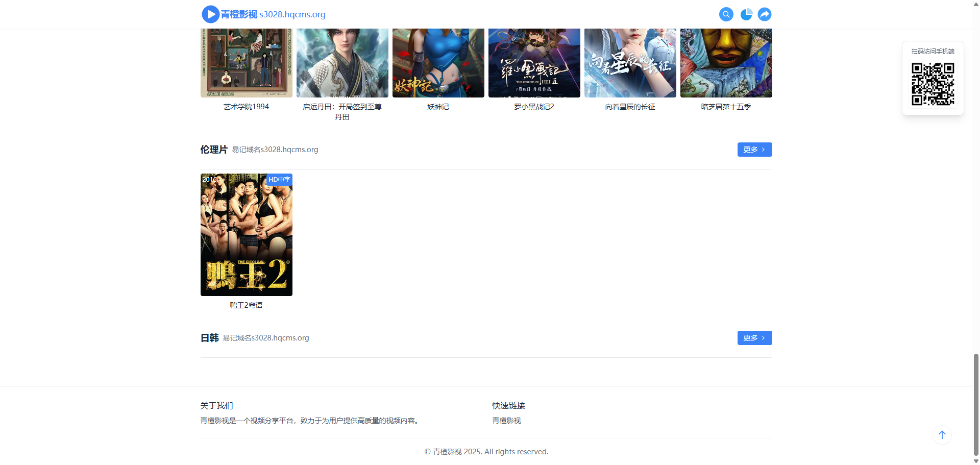The height and width of the screenshot is (465, 980).
Task: Click the 鸭王2粤语 title link
Action: (x=246, y=305)
